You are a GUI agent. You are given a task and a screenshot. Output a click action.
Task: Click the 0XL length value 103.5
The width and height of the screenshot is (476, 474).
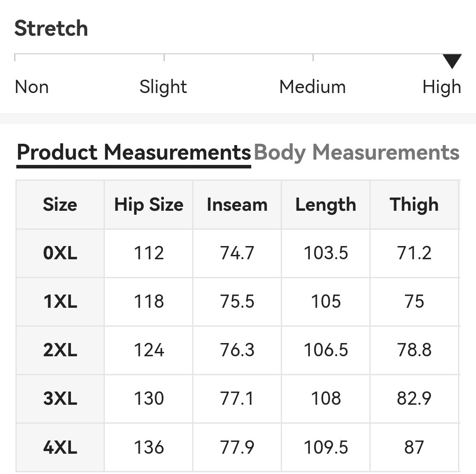(326, 253)
